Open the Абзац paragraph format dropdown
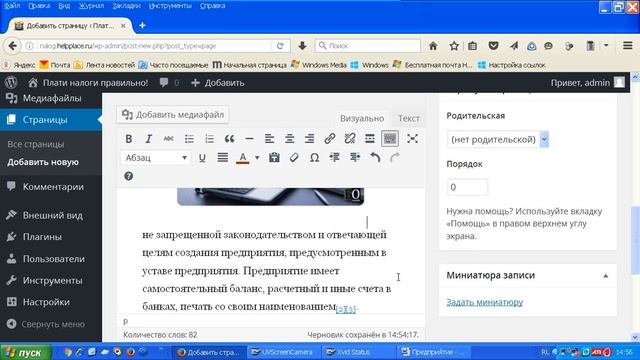Image resolution: width=640 pixels, height=360 pixels. pyautogui.click(x=156, y=158)
